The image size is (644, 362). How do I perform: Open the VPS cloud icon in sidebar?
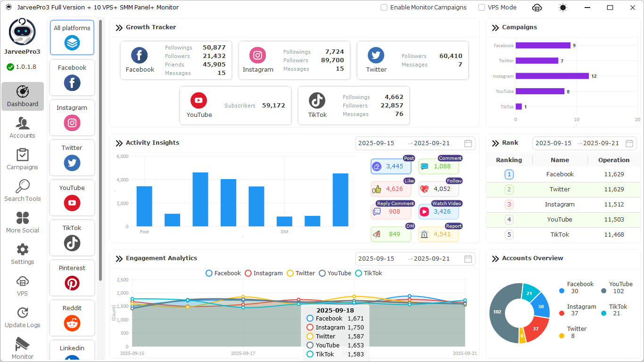(22, 286)
